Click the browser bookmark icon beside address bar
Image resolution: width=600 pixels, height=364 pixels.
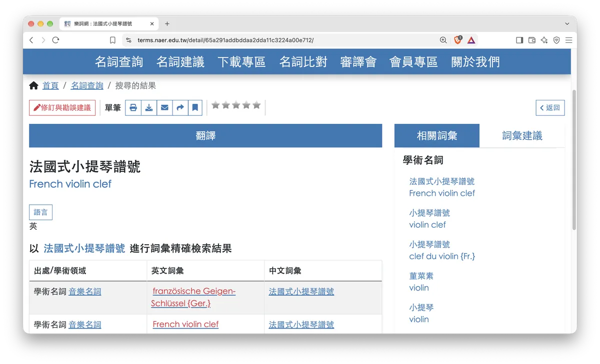112,40
